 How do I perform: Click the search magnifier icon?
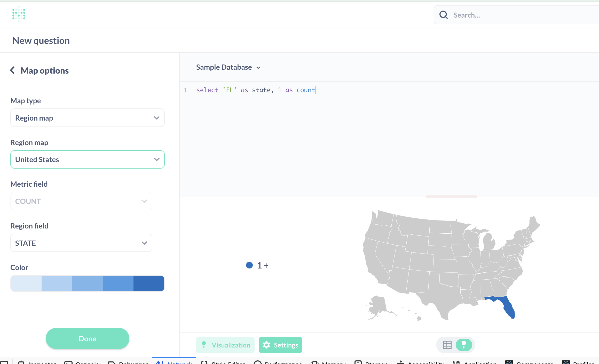pyautogui.click(x=443, y=15)
